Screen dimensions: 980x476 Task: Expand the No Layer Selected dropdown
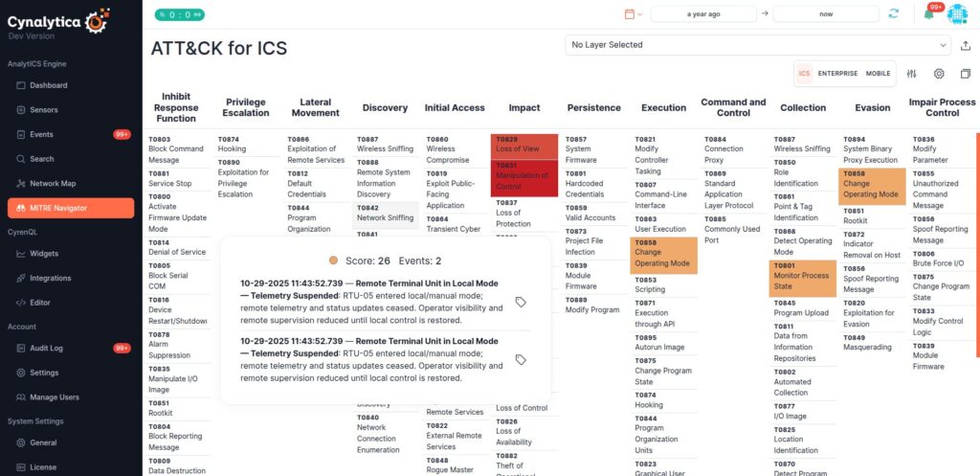coord(758,45)
